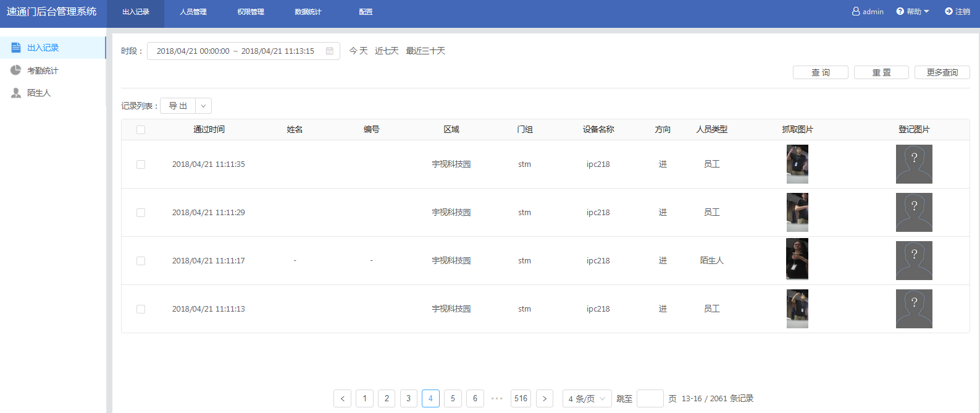Open the 权限管理 tab
Image resolution: width=980 pixels, height=413 pixels.
point(251,12)
